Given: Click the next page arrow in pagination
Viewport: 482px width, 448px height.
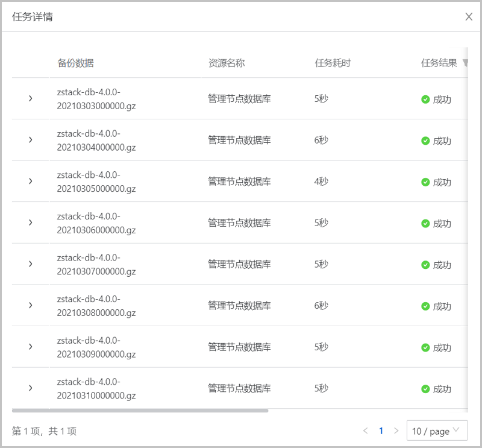Looking at the screenshot, I should pos(396,431).
